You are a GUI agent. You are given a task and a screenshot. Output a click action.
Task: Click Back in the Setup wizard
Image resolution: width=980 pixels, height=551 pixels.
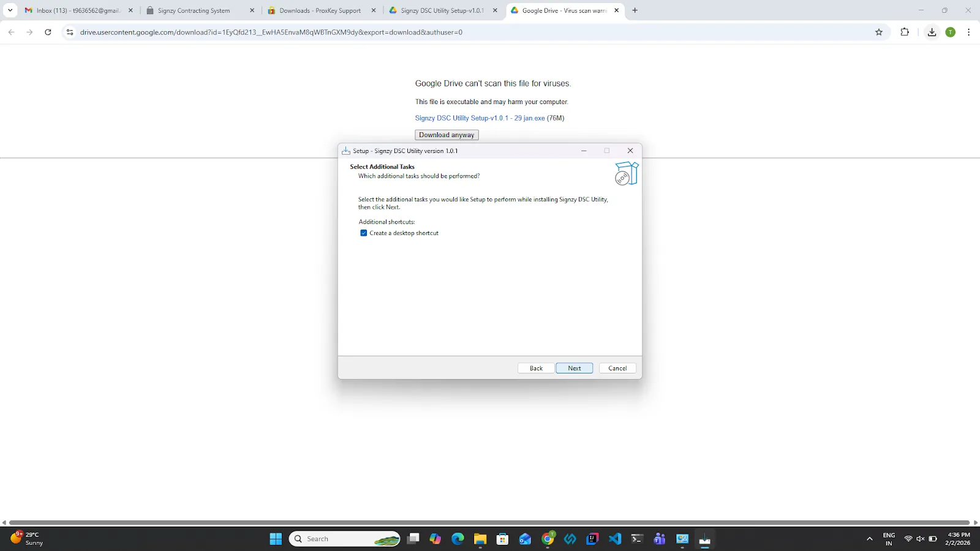coord(536,368)
